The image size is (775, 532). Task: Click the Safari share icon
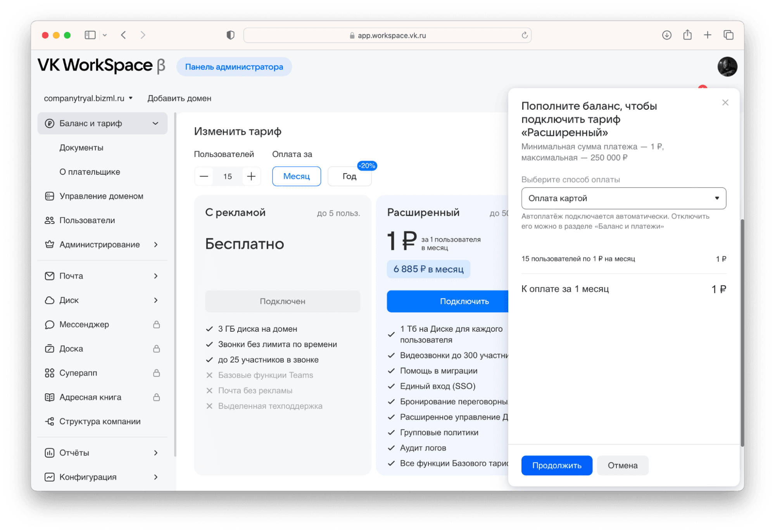tap(687, 35)
